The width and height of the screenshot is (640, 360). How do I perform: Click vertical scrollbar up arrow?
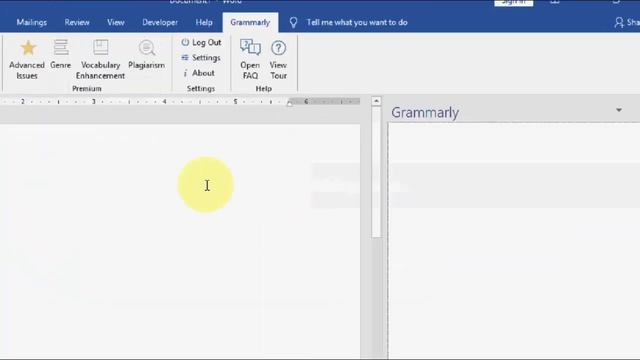point(376,101)
